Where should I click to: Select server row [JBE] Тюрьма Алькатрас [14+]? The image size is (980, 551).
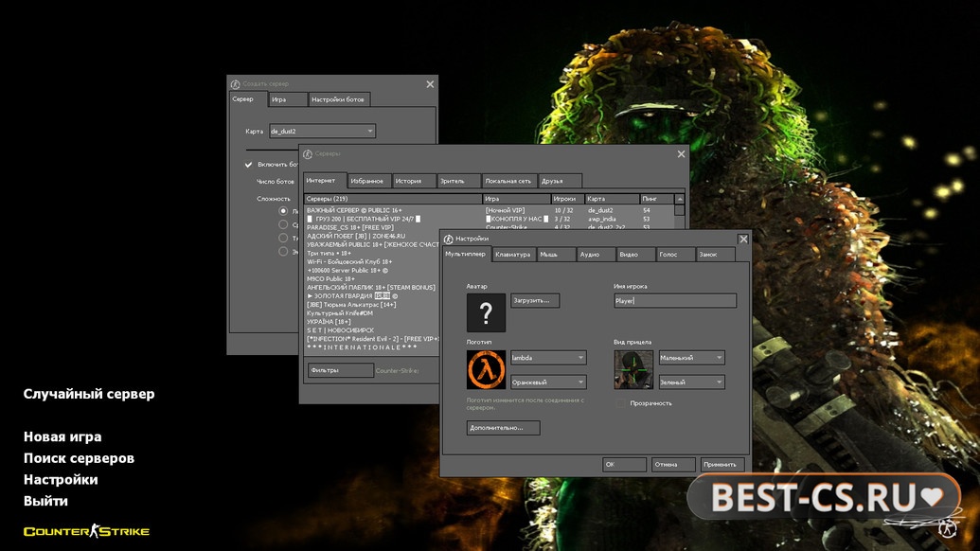(x=372, y=305)
